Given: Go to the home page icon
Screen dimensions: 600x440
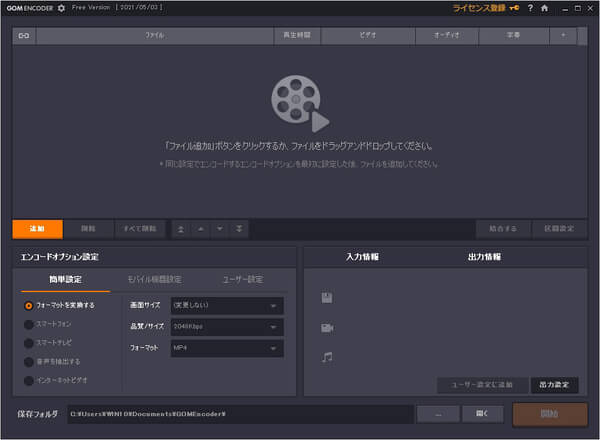Looking at the screenshot, I should point(545,8).
